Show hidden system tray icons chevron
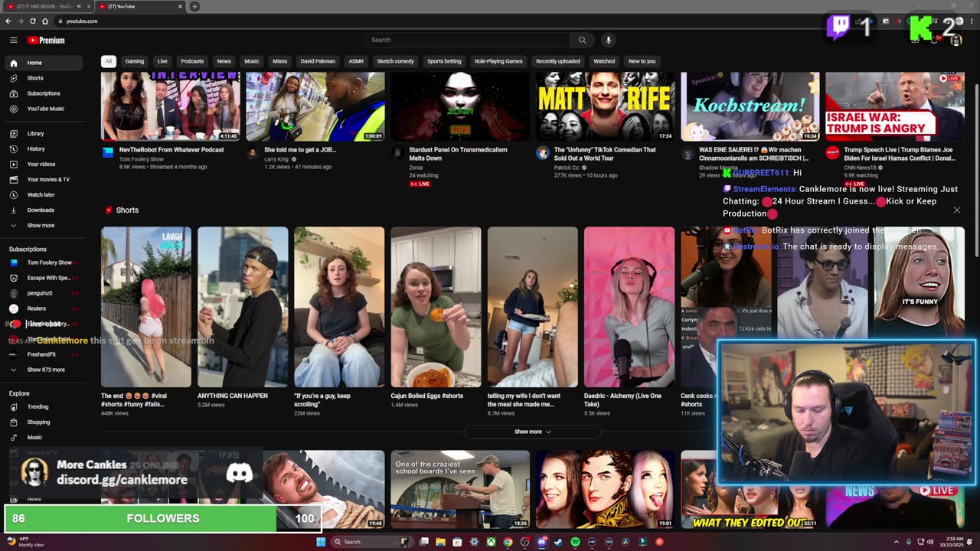 click(x=897, y=542)
